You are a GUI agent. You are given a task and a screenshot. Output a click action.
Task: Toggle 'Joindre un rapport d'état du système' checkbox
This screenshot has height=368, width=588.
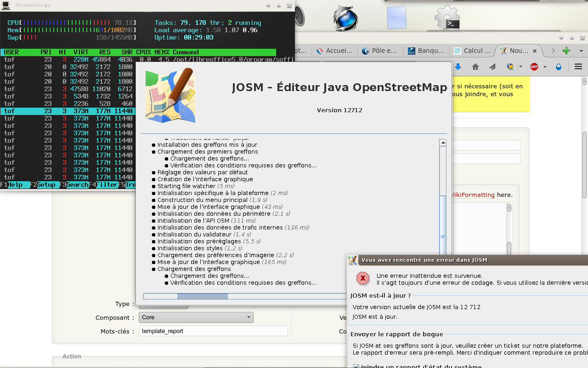pos(356,367)
